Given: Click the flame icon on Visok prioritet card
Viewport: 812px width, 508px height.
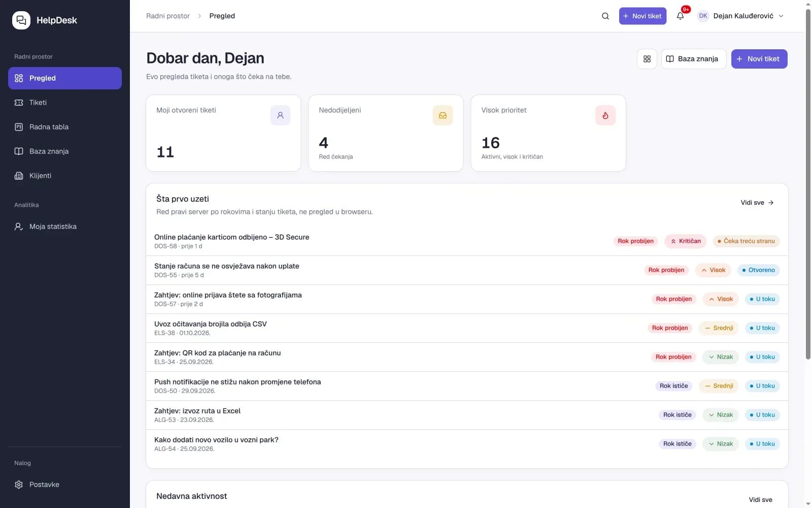Looking at the screenshot, I should click(x=605, y=115).
